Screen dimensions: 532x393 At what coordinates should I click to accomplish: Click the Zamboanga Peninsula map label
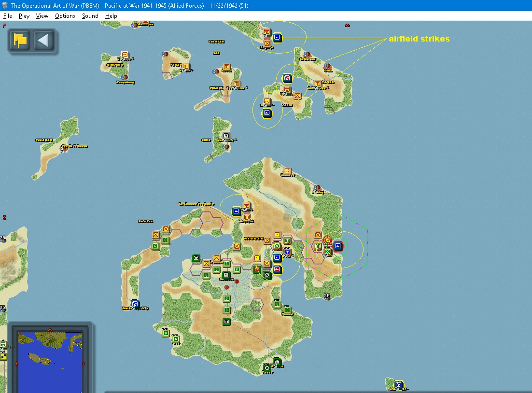pyautogui.click(x=196, y=204)
